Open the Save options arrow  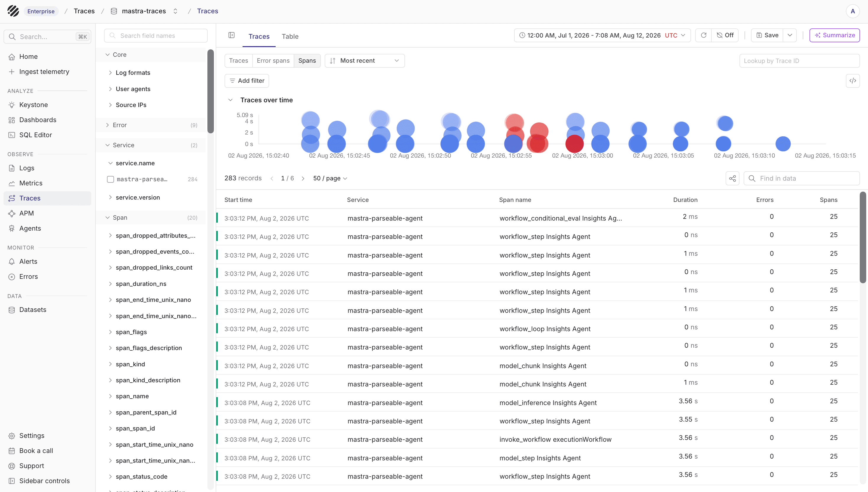tap(790, 35)
